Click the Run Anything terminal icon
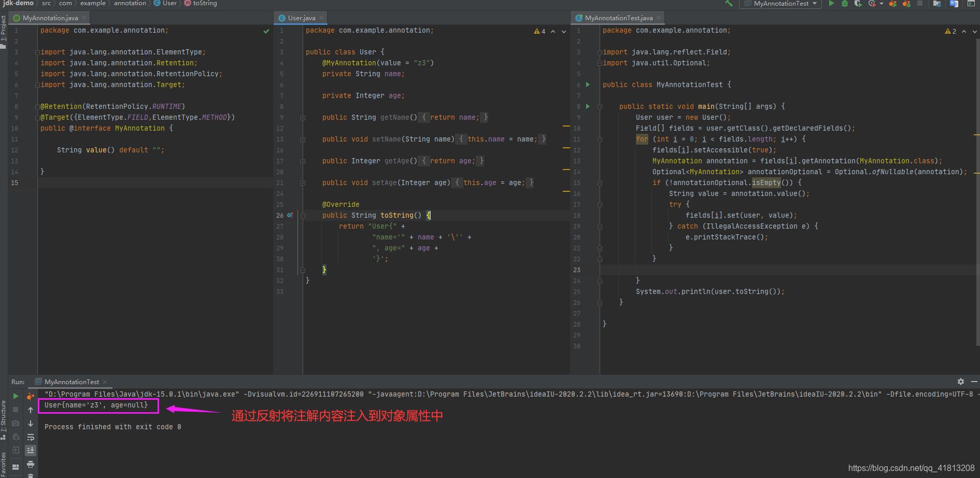 971,4
